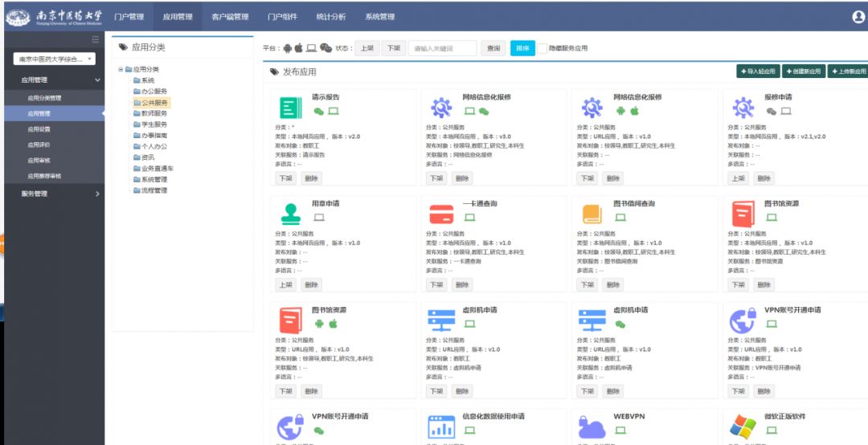
Task: Click the 创建新应用 button
Action: 803,71
